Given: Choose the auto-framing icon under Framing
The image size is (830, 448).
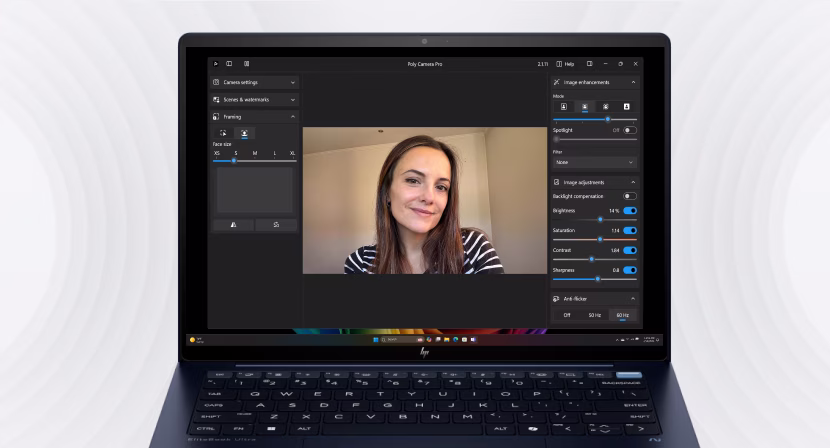Looking at the screenshot, I should tap(223, 133).
